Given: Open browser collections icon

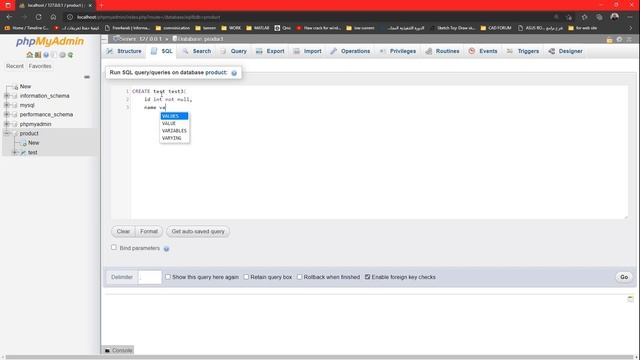Looking at the screenshot, I should click(x=599, y=17).
